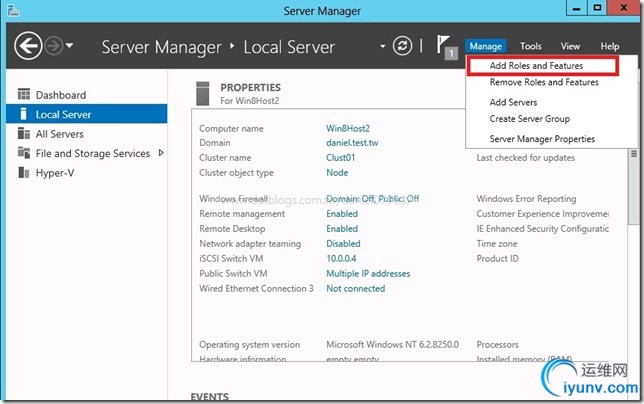This screenshot has height=404, width=644.
Task: Click the forward navigation arrow icon
Action: coord(56,46)
